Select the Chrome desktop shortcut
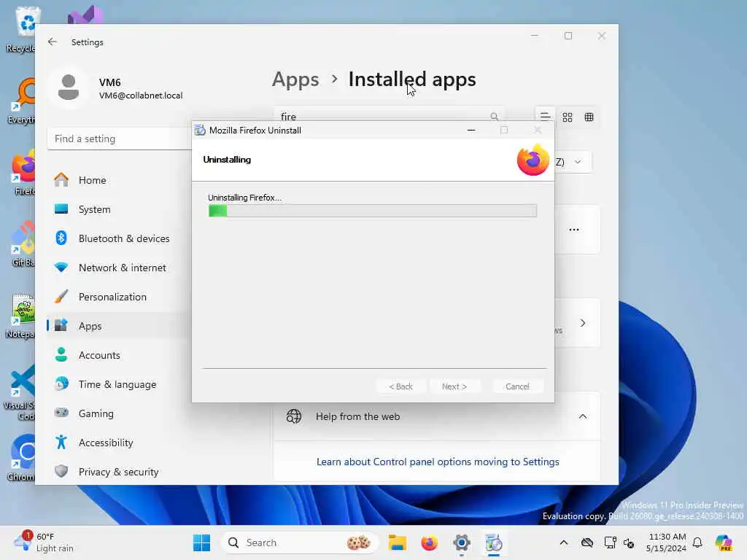 coord(22,458)
